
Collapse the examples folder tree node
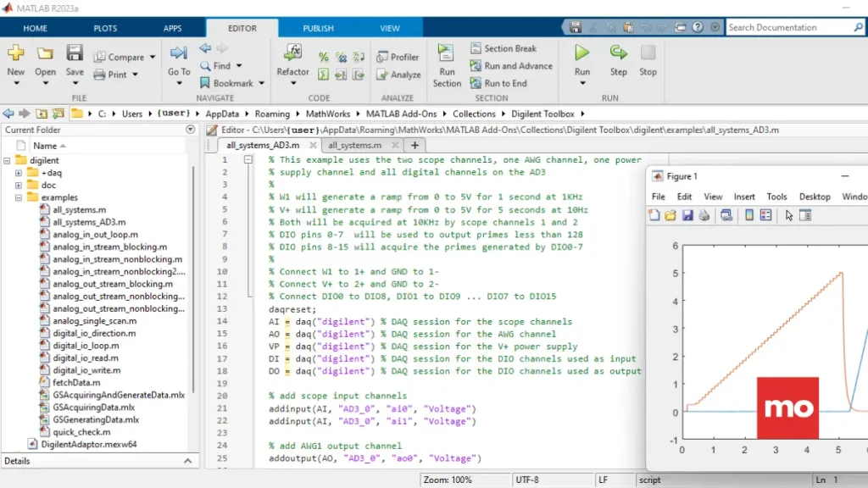(x=19, y=197)
